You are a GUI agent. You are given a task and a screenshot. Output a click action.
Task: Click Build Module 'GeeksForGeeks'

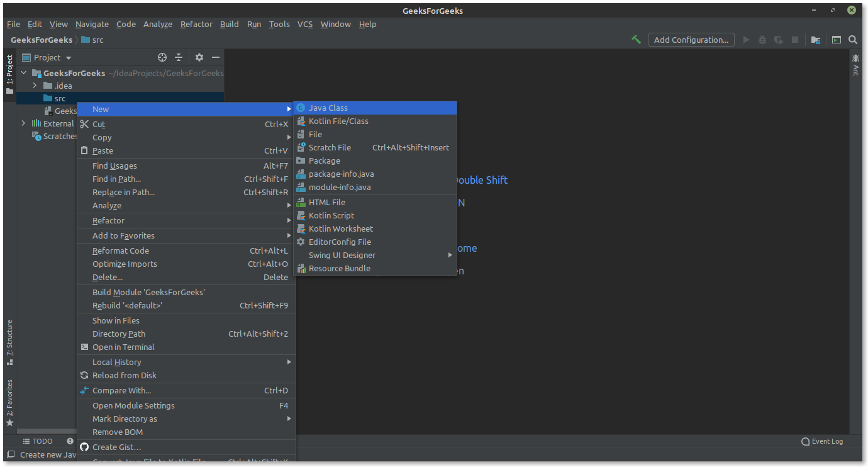coord(186,292)
